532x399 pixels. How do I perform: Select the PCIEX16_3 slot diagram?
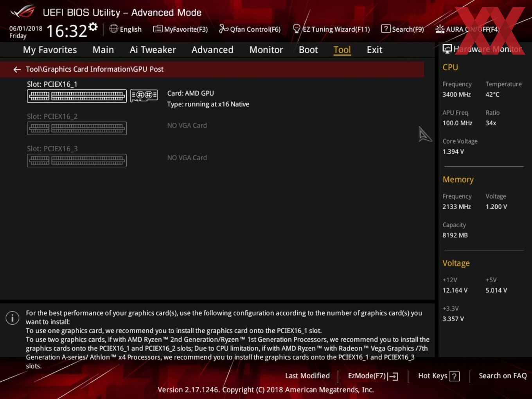click(x=77, y=160)
